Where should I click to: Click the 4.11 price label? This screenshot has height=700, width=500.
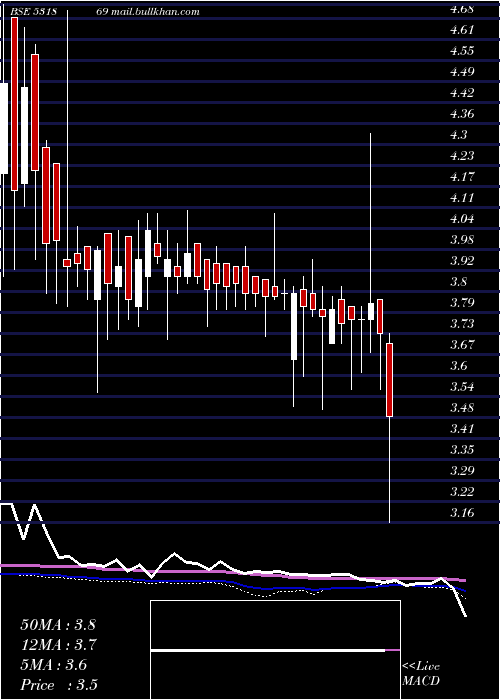[463, 198]
